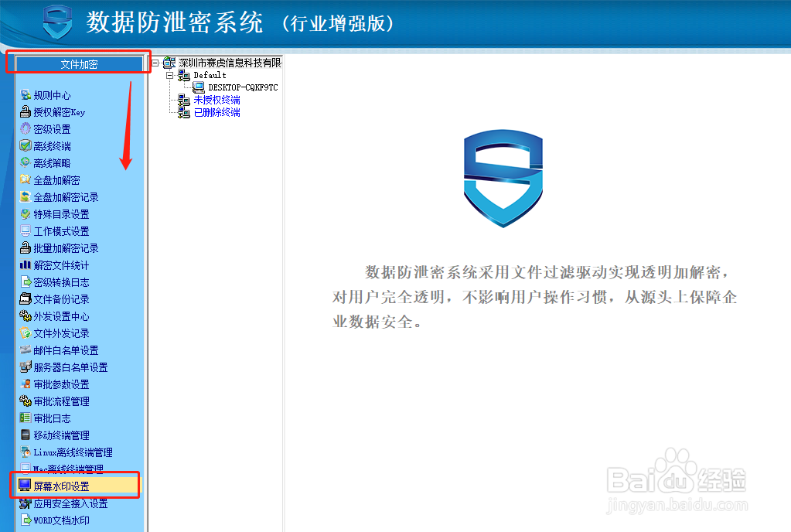
Task: Select the Default group icon in tree
Action: (183, 75)
